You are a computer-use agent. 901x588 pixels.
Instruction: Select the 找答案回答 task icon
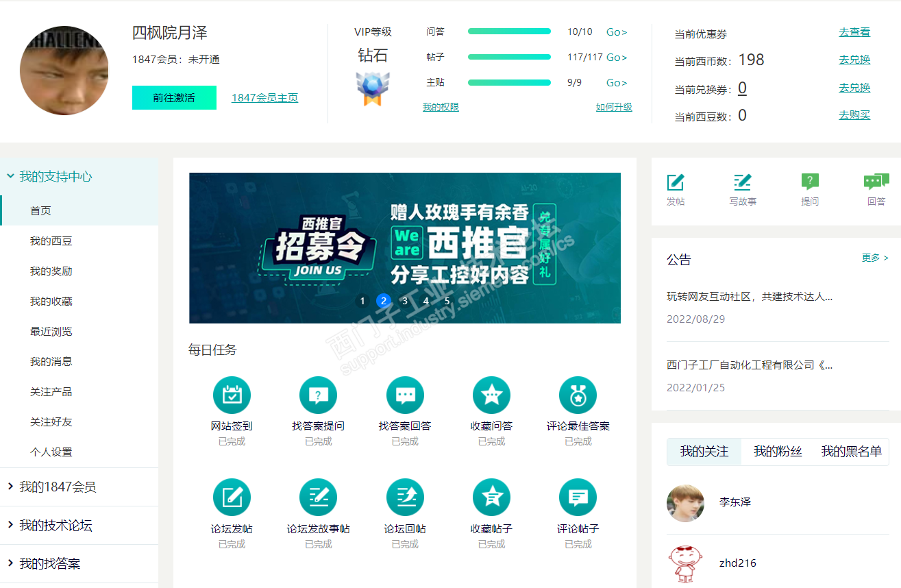pos(405,395)
